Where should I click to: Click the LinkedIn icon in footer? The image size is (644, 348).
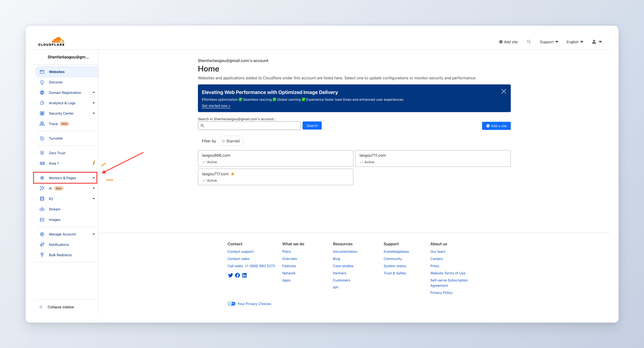(244, 275)
